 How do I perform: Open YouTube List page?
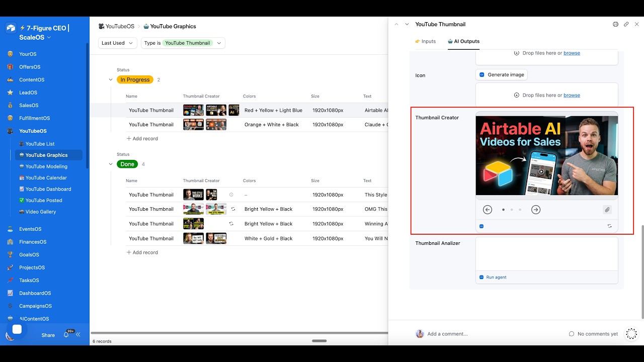[40, 144]
